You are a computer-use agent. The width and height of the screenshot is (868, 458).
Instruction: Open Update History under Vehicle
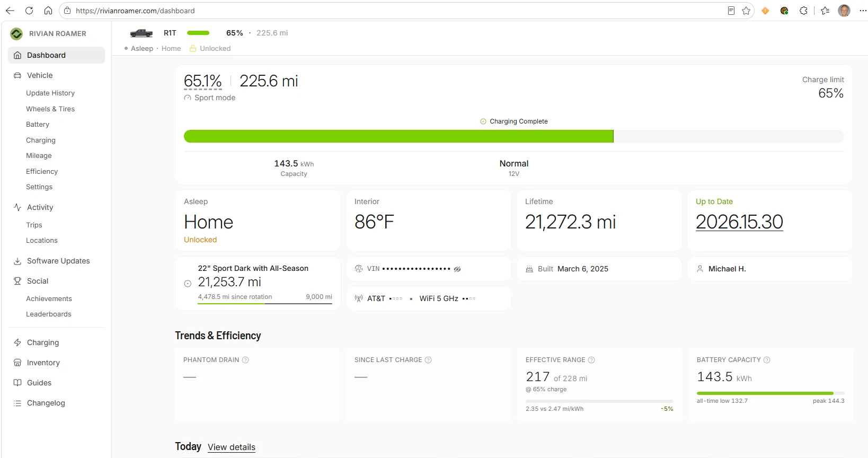(x=50, y=93)
